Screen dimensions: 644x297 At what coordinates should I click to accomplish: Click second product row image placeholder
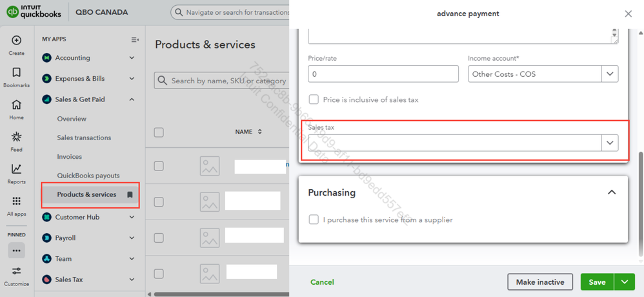click(210, 201)
